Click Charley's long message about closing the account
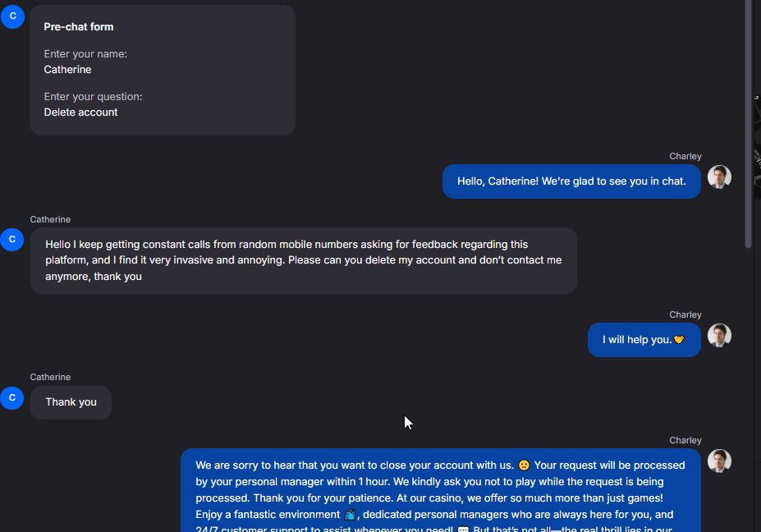Screen dimensions: 761x532 pos(440,490)
